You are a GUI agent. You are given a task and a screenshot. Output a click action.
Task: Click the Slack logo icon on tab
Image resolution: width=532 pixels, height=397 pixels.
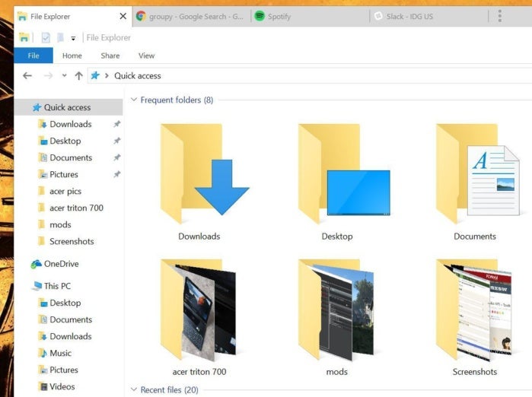coord(378,16)
